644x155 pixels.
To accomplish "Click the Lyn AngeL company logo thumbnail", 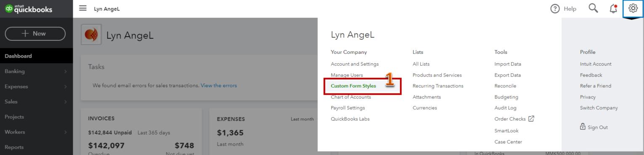I will (x=91, y=35).
